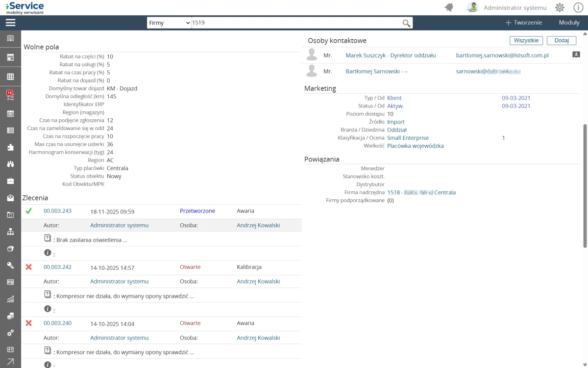Click the briefcase icon in sidebar
This screenshot has width=588, height=368.
(x=10, y=181)
